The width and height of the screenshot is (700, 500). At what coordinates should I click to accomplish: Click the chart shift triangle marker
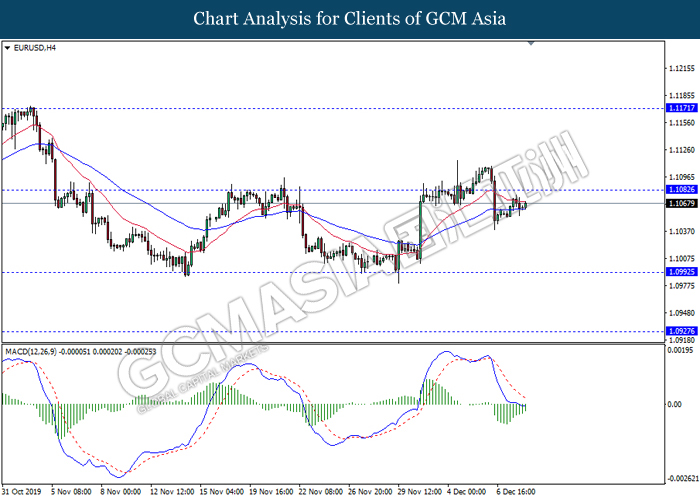coord(531,43)
